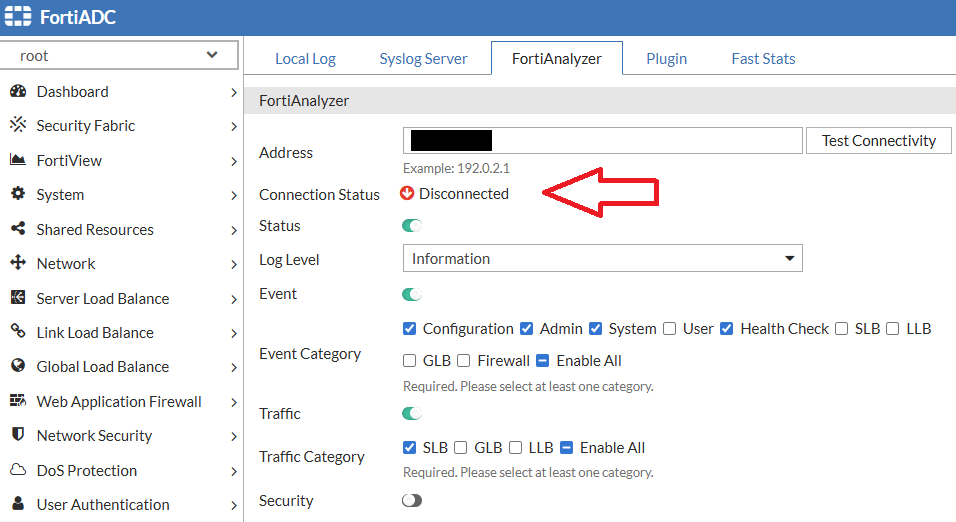Click the System gear icon
The width and height of the screenshot is (956, 522).
(18, 194)
